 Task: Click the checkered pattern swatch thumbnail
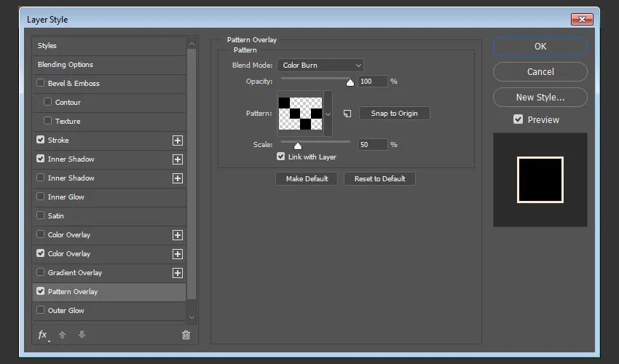pos(301,114)
